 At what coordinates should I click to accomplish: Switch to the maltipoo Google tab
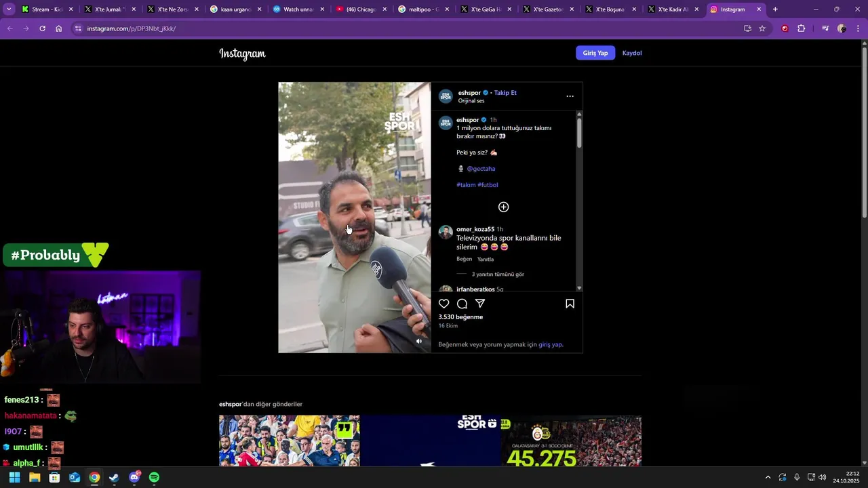click(x=424, y=9)
